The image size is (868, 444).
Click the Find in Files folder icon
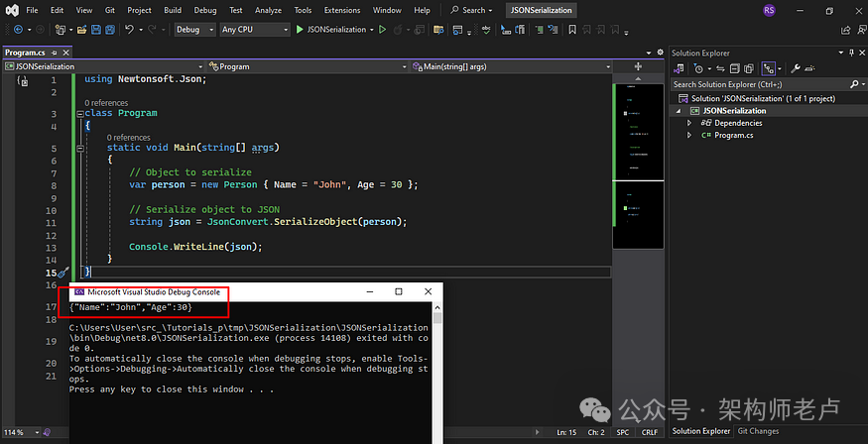click(x=438, y=30)
